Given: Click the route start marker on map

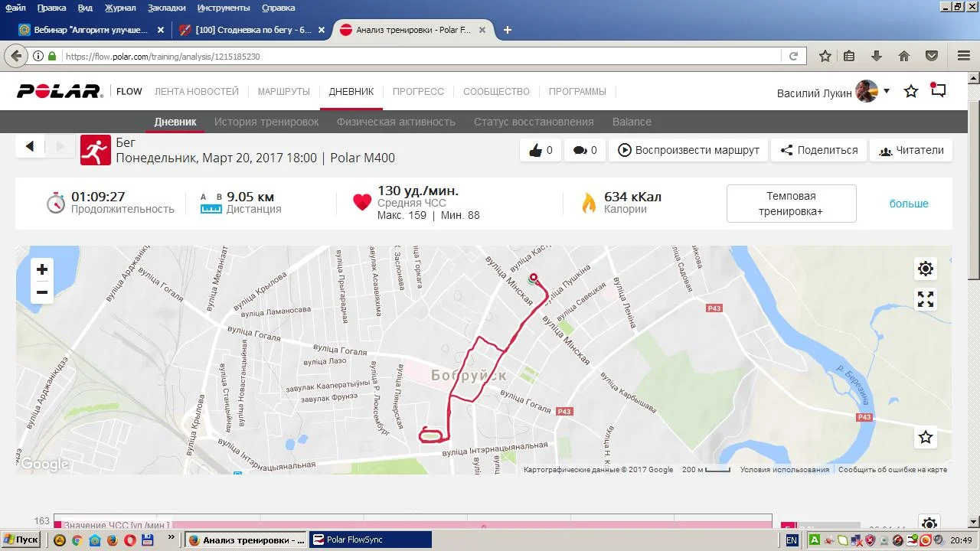Looking at the screenshot, I should click(x=534, y=278).
